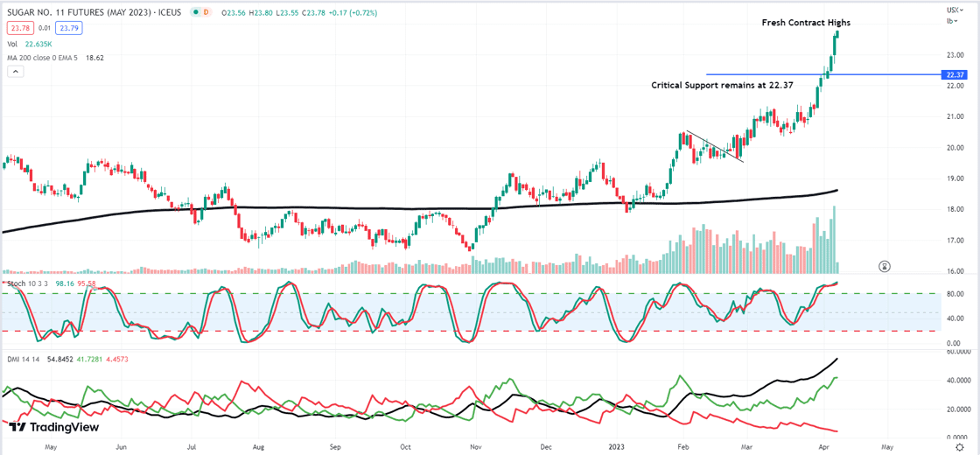The image size is (980, 455).
Task: Select the Vol 22.635K indicator legend
Action: pyautogui.click(x=30, y=44)
